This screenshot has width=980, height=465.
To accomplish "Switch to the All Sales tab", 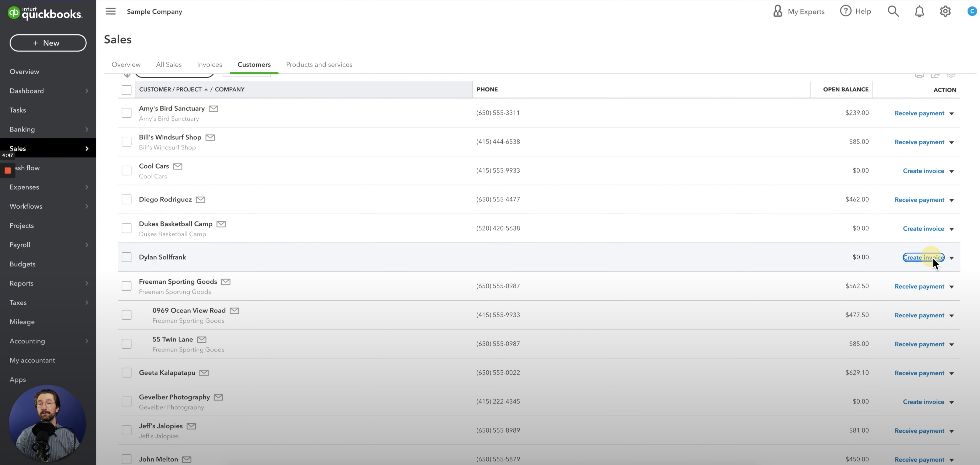I will (169, 65).
